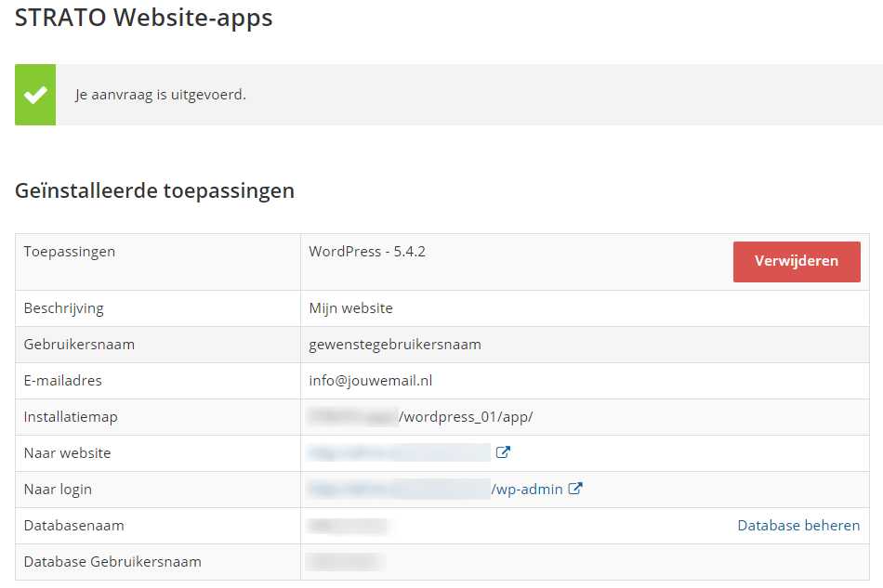Click the gewenstegebruikersnaam username value
Image resolution: width=883 pixels, height=588 pixels.
pyautogui.click(x=395, y=344)
